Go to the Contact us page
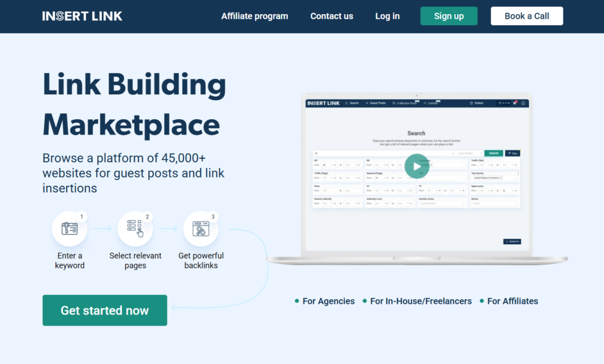 click(331, 17)
